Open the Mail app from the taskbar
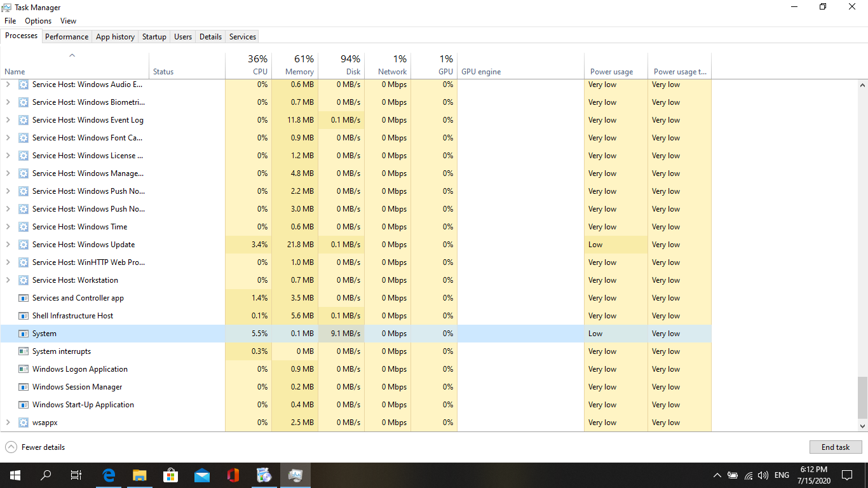Image resolution: width=868 pixels, height=488 pixels. tap(201, 475)
